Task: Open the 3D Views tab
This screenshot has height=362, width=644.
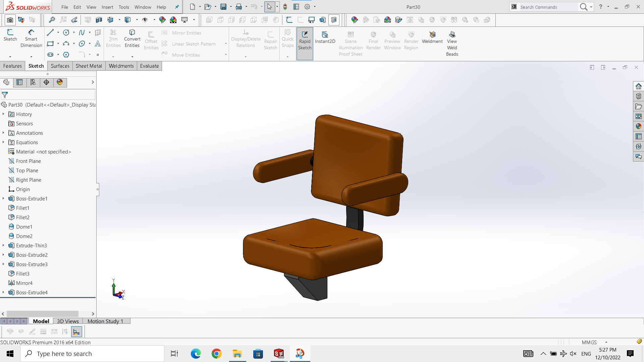Action: point(68,321)
